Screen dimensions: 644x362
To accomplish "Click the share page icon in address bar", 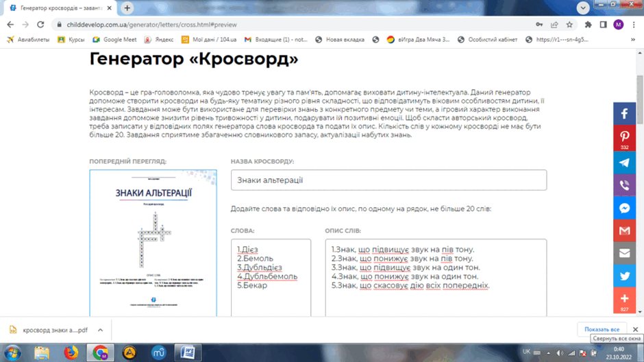I will pyautogui.click(x=554, y=25).
